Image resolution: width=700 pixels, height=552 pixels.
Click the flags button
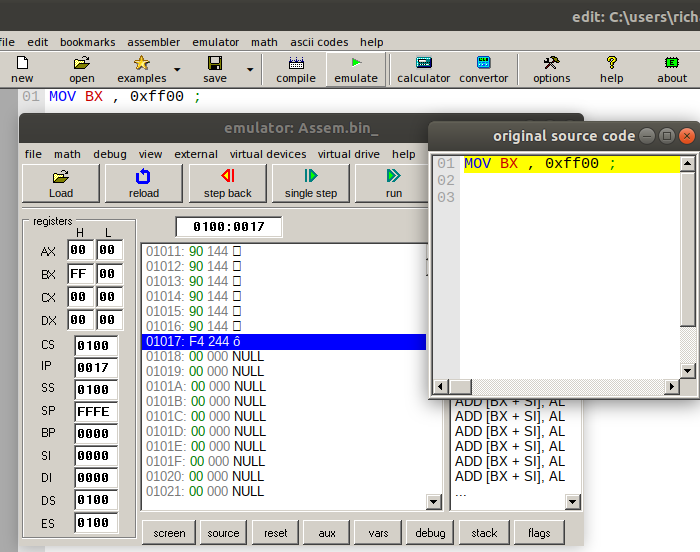coord(539,533)
